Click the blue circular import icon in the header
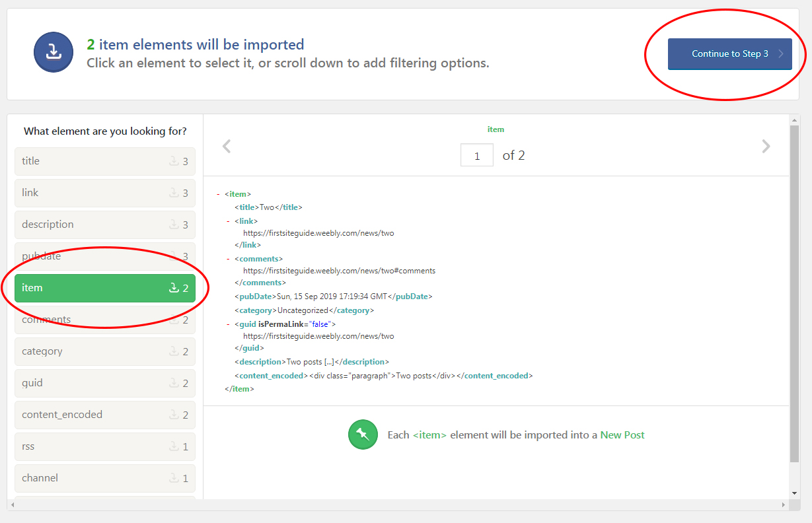The height and width of the screenshot is (523, 812). pos(53,52)
